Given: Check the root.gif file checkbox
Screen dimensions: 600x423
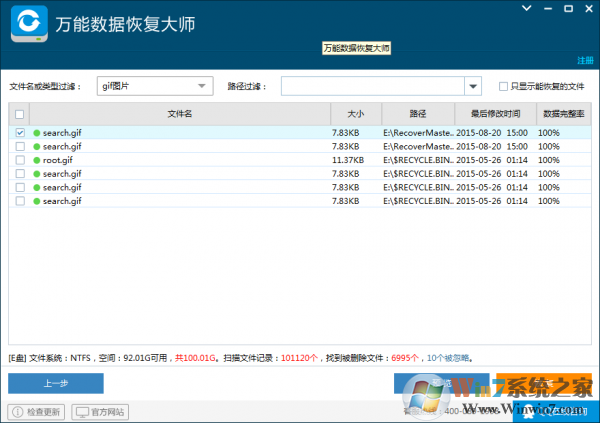Looking at the screenshot, I should click(x=20, y=160).
